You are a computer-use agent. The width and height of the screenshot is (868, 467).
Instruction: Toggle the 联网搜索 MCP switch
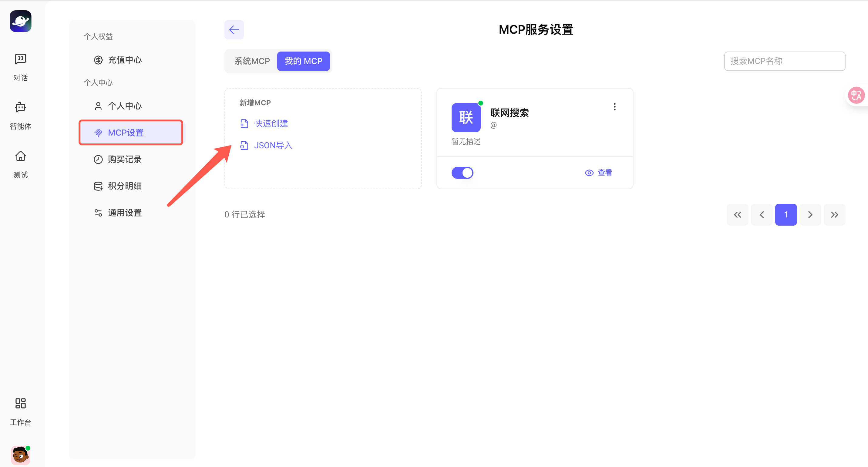pyautogui.click(x=462, y=173)
